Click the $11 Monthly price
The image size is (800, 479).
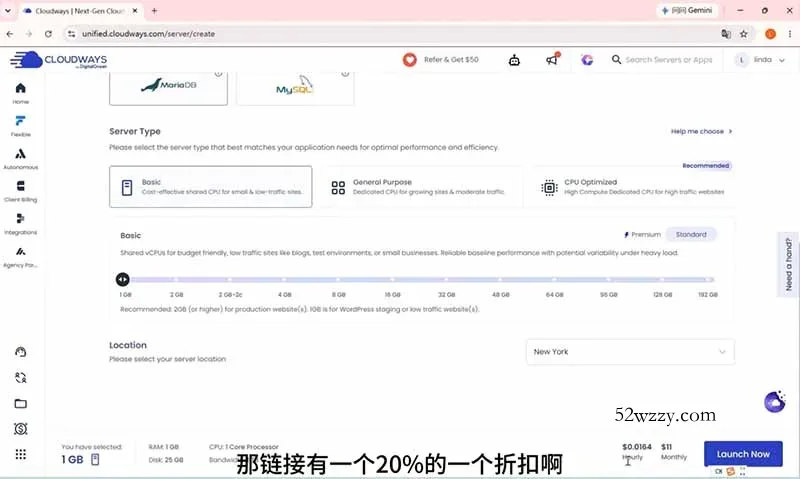coord(673,452)
